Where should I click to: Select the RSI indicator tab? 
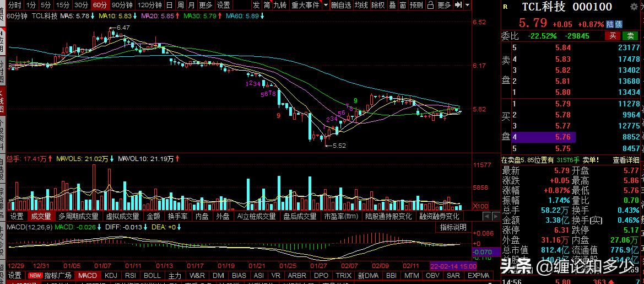[130, 275]
